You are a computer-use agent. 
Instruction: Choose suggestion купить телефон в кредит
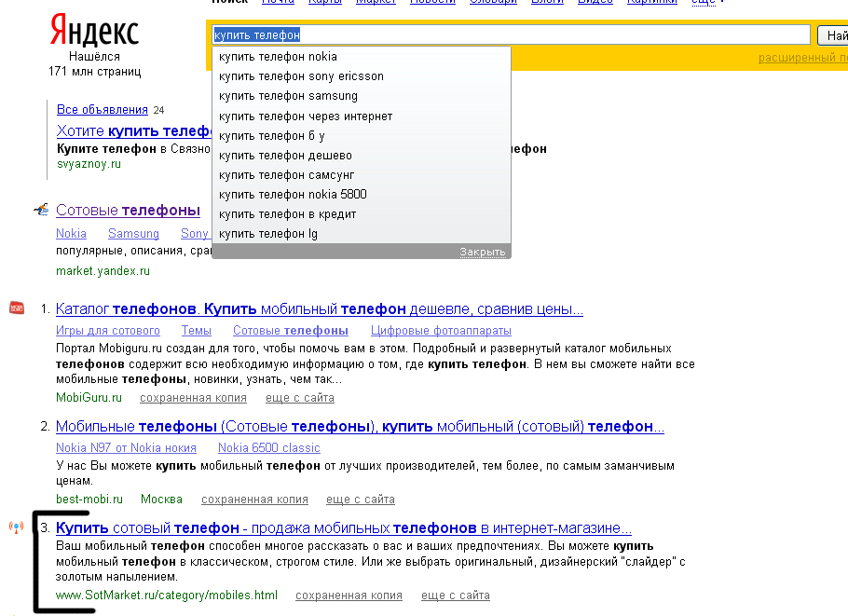[362, 214]
